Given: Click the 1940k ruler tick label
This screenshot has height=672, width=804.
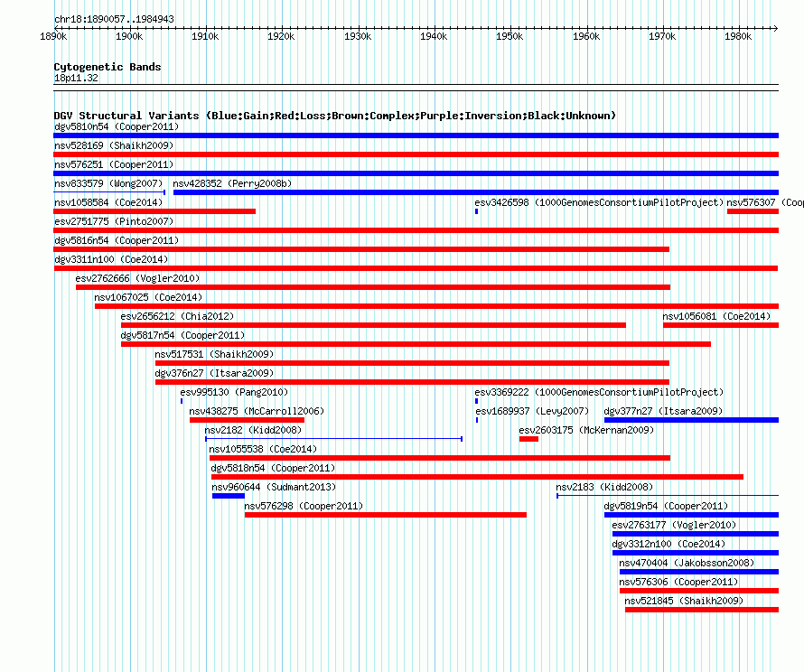Looking at the screenshot, I should [434, 36].
